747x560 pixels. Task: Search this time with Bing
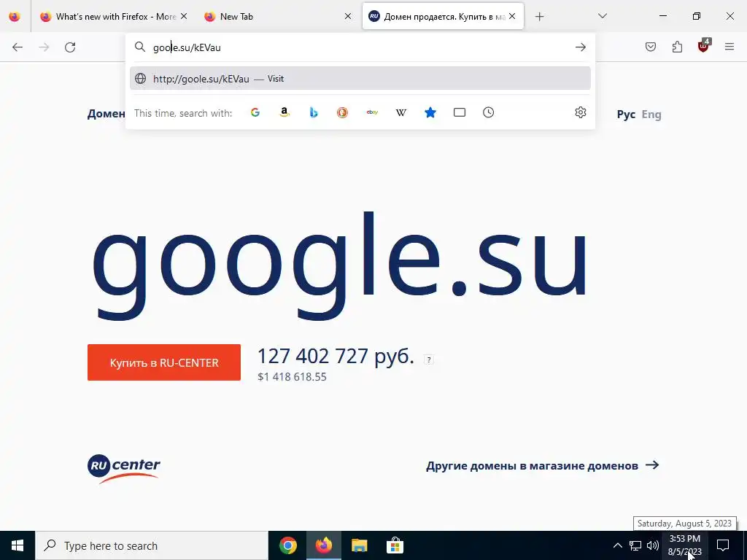pyautogui.click(x=314, y=112)
